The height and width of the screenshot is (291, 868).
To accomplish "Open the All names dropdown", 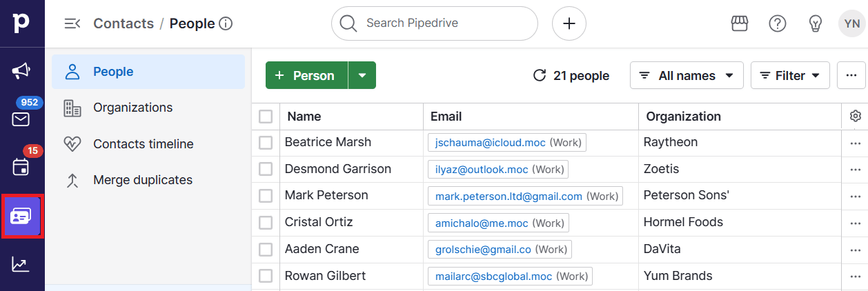I will (x=686, y=75).
